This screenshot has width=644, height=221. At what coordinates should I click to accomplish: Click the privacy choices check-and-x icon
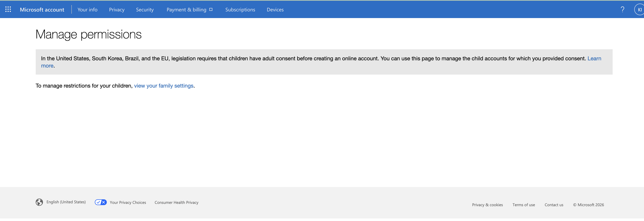pyautogui.click(x=101, y=202)
